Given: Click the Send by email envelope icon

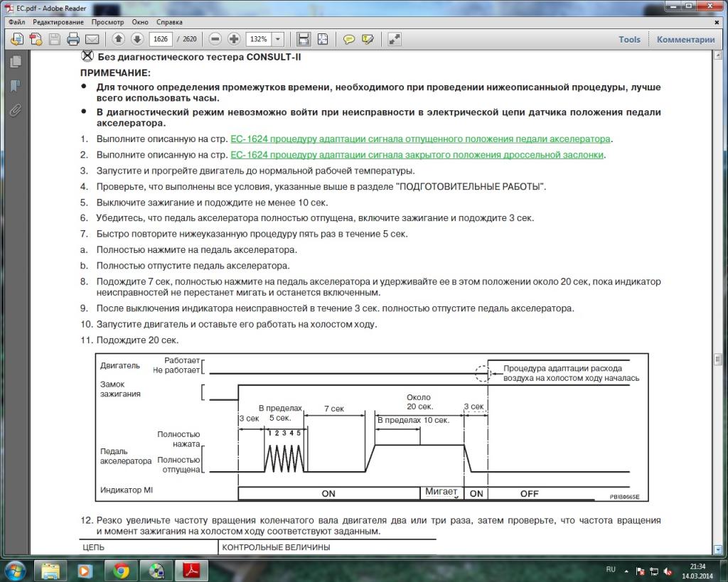Looking at the screenshot, I should [92, 39].
